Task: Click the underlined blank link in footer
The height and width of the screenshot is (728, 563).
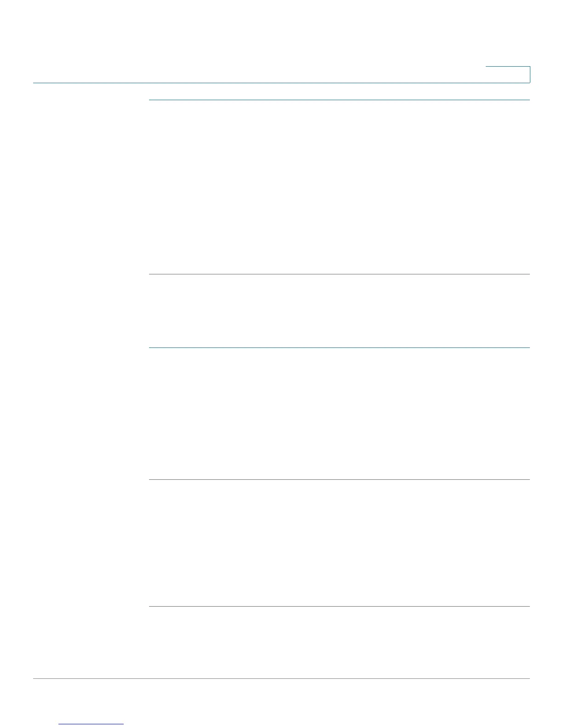Action: pyautogui.click(x=91, y=724)
